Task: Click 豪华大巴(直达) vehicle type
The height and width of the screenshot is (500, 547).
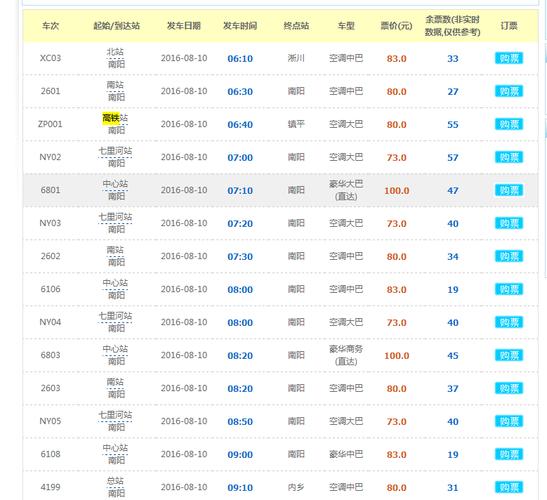Action: coord(346,190)
